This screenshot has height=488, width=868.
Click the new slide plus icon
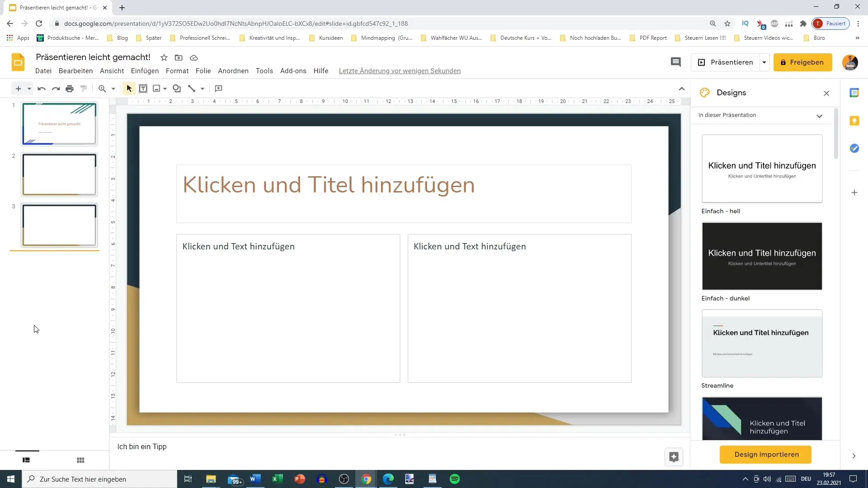click(18, 89)
